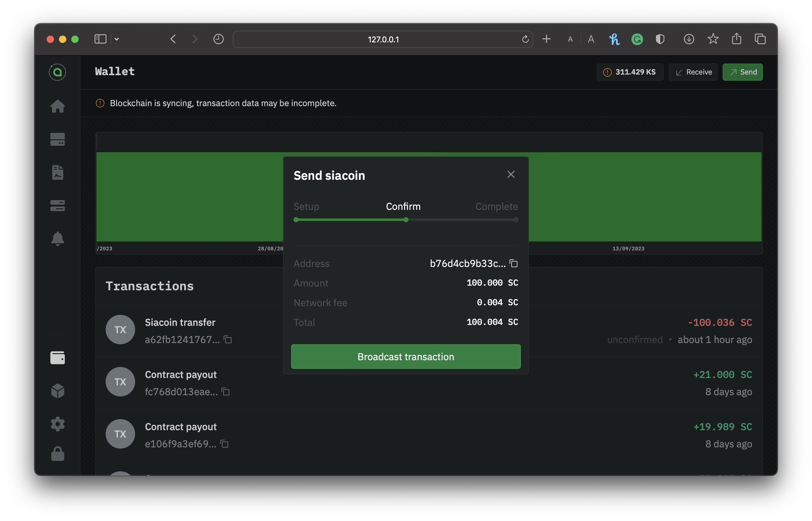Open the Home dashboard sidebar icon
Screen dimensions: 812x521
tap(57, 106)
